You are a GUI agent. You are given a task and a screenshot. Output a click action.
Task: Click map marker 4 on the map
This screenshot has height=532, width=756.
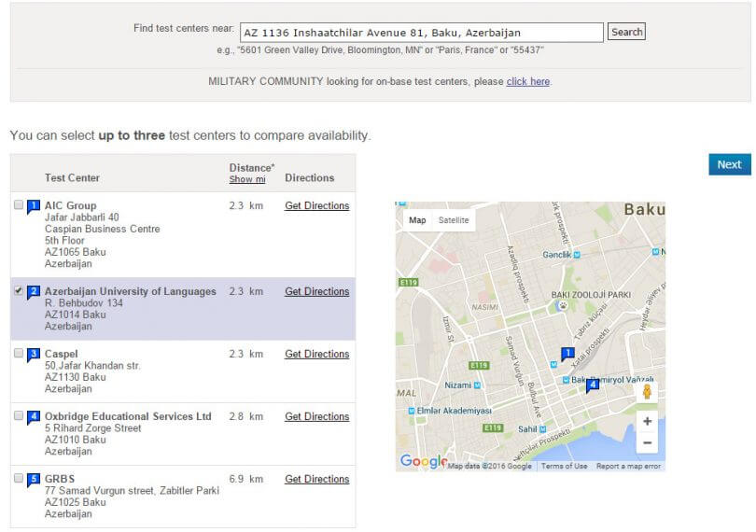[x=592, y=385]
